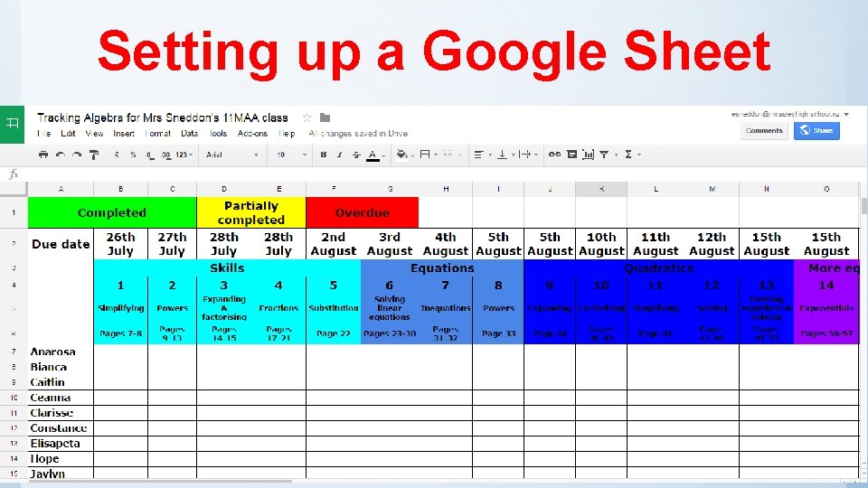Open vertical align options

(505, 155)
